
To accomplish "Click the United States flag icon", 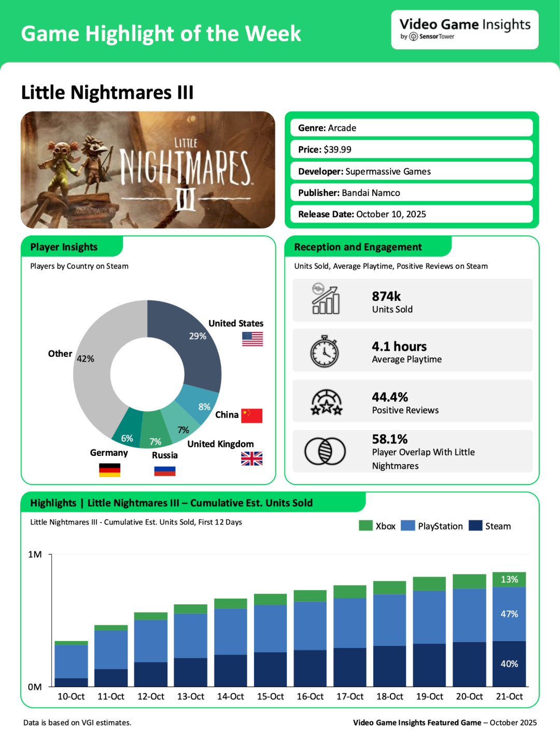I will pos(252,339).
